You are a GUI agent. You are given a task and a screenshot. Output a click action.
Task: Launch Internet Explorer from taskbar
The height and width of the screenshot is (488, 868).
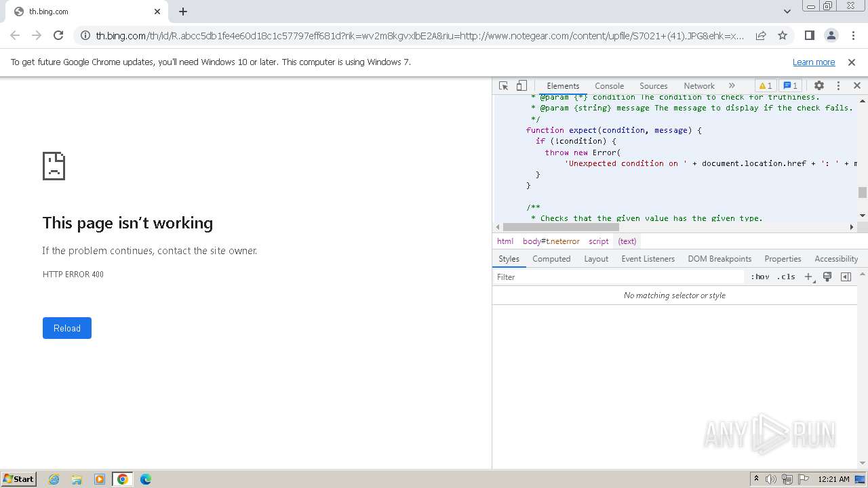click(54, 479)
